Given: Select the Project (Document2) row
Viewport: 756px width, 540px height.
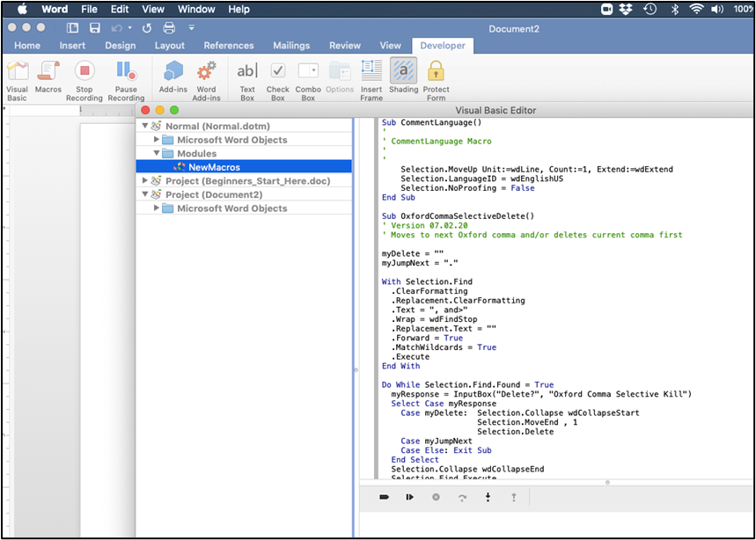Looking at the screenshot, I should pyautogui.click(x=244, y=194).
